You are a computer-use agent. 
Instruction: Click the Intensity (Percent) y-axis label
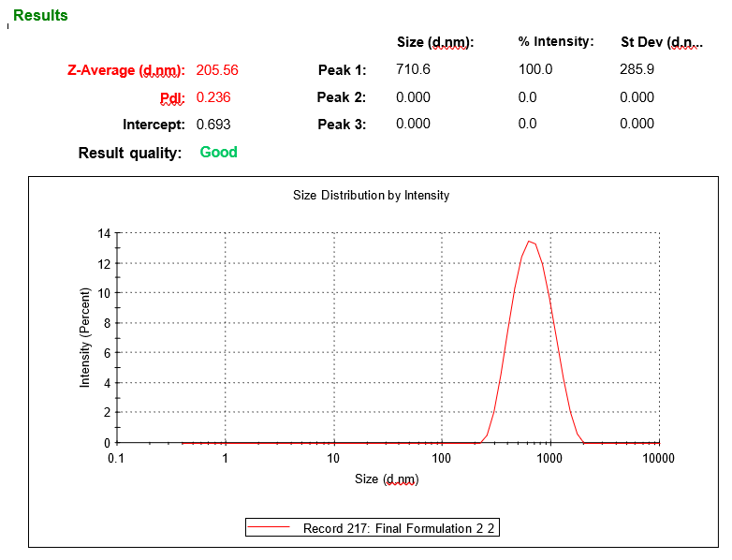pos(85,337)
